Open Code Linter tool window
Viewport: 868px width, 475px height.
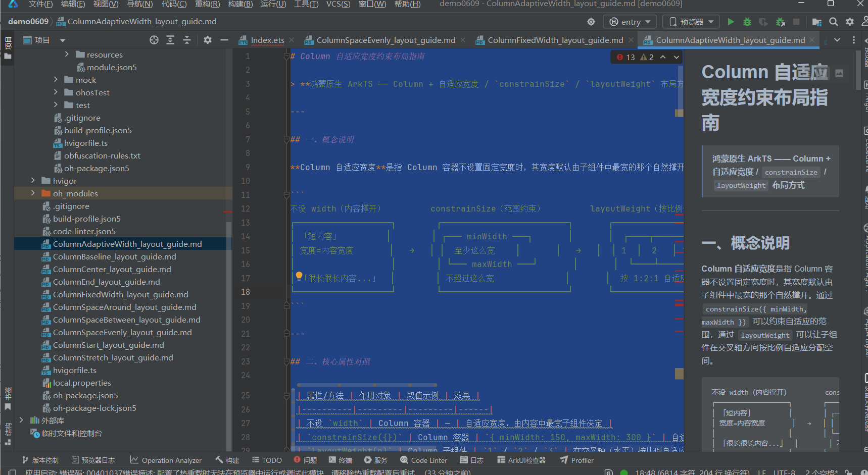click(x=423, y=460)
